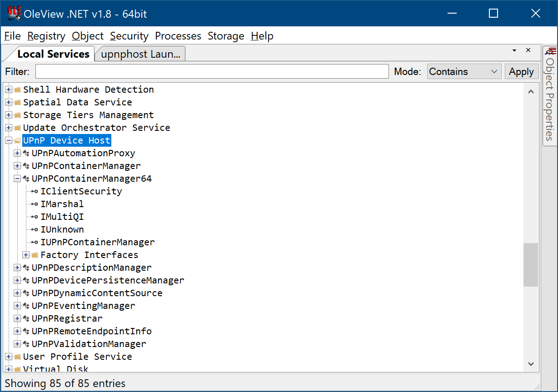Click the UPnPRegistrar class icon
Screen dimensions: 558x392
tap(26, 318)
